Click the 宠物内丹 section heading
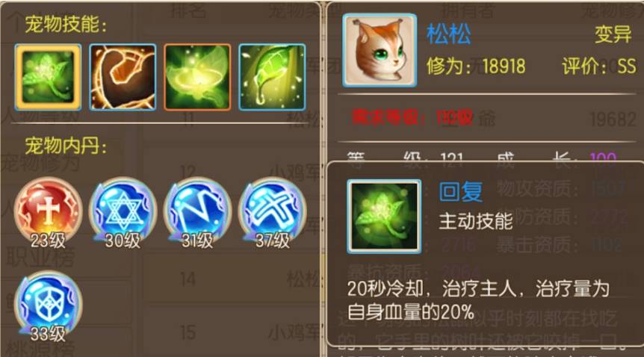This screenshot has width=644, height=357. 66,146
